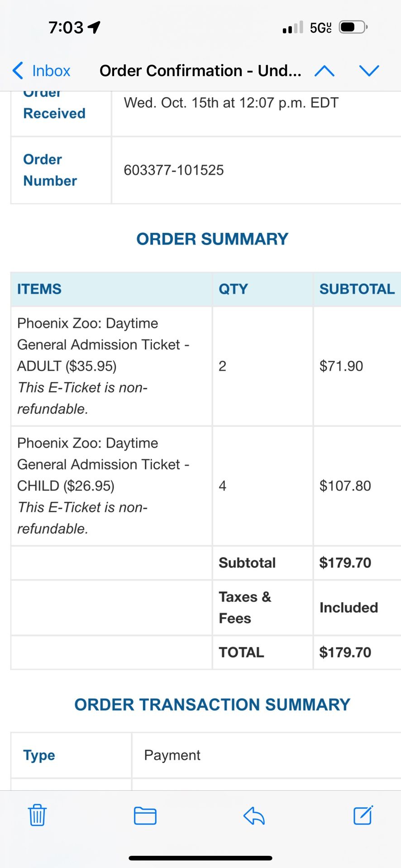The image size is (401, 868).
Task: Open the move to folder icon
Action: click(x=145, y=816)
